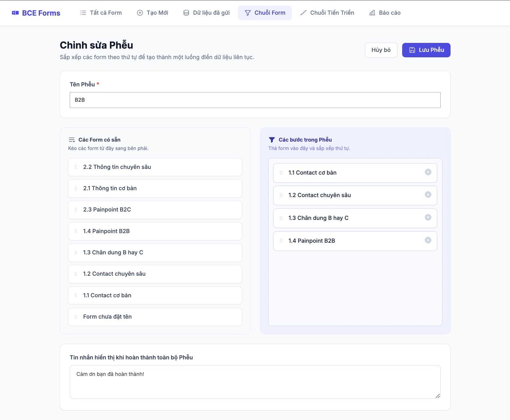
Task: Click the completion message textarea
Action: click(255, 382)
